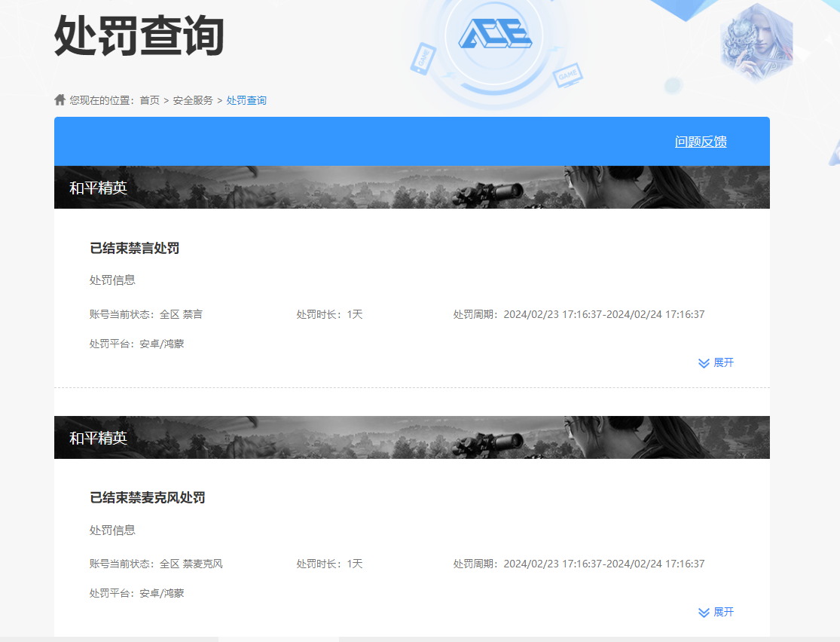Open the ACE logo at top
The width and height of the screenshot is (840, 642).
495,34
